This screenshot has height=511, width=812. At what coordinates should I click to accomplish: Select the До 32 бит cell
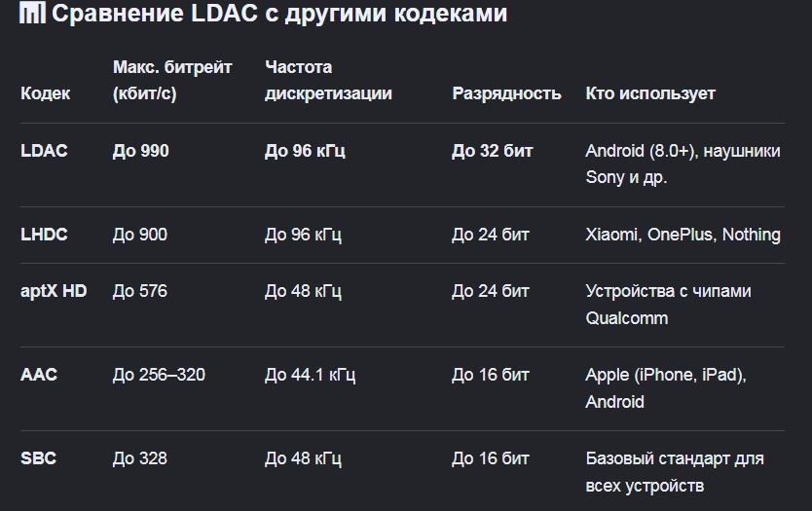click(x=492, y=151)
